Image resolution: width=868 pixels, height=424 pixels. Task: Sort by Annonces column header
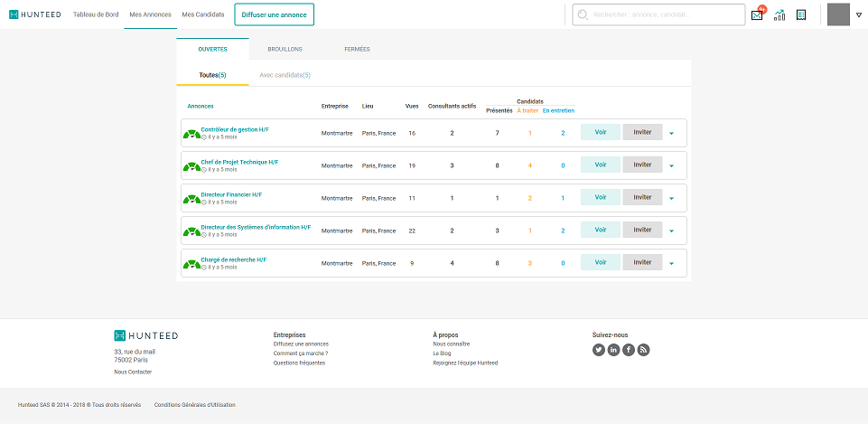pos(201,106)
